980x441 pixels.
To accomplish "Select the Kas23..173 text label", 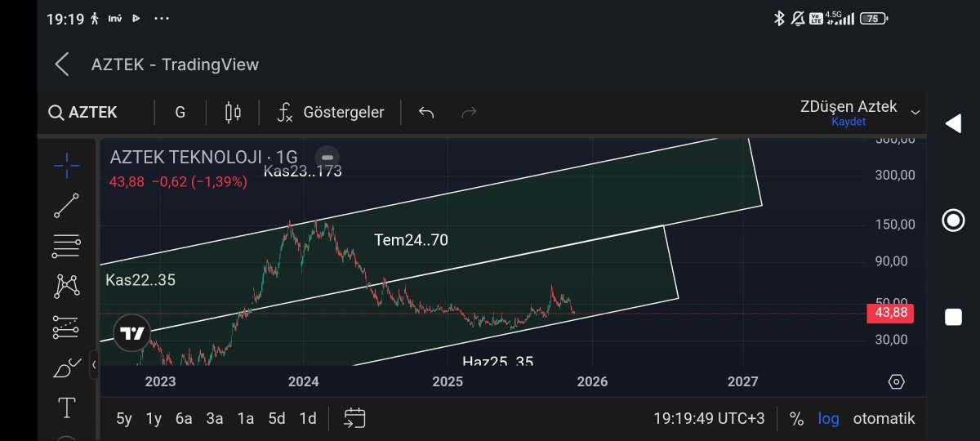I will click(302, 171).
